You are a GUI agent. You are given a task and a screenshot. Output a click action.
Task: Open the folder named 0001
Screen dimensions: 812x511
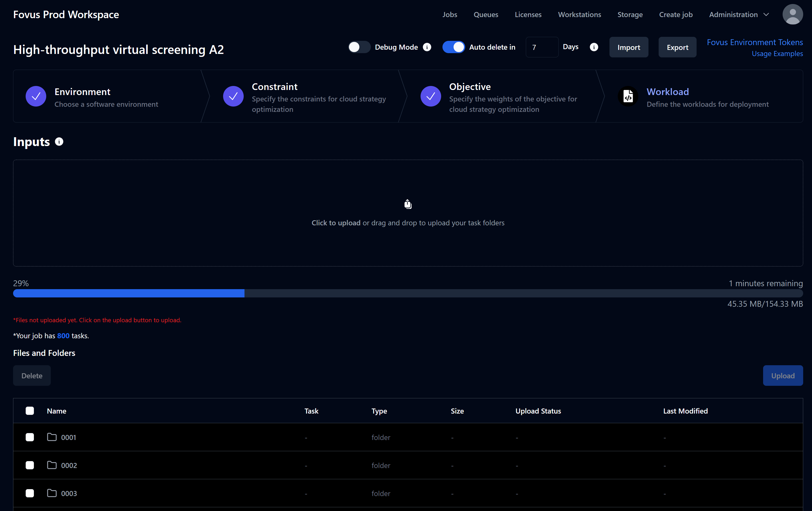(68, 437)
